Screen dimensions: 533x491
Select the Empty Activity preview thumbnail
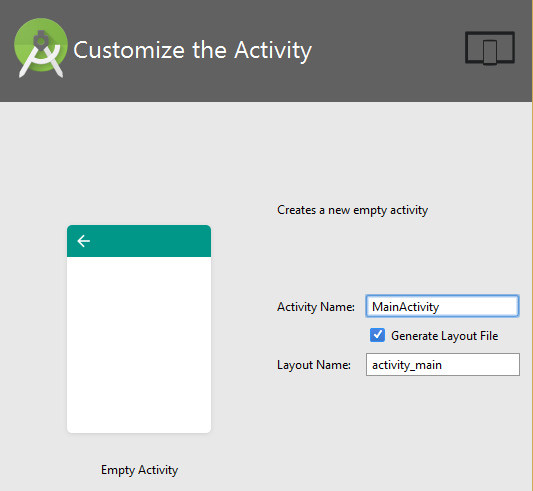tap(139, 329)
